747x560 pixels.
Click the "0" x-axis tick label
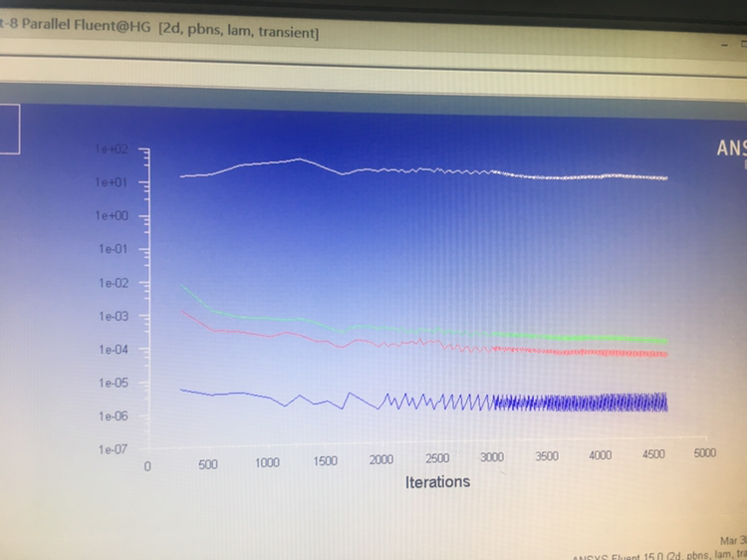pos(147,466)
